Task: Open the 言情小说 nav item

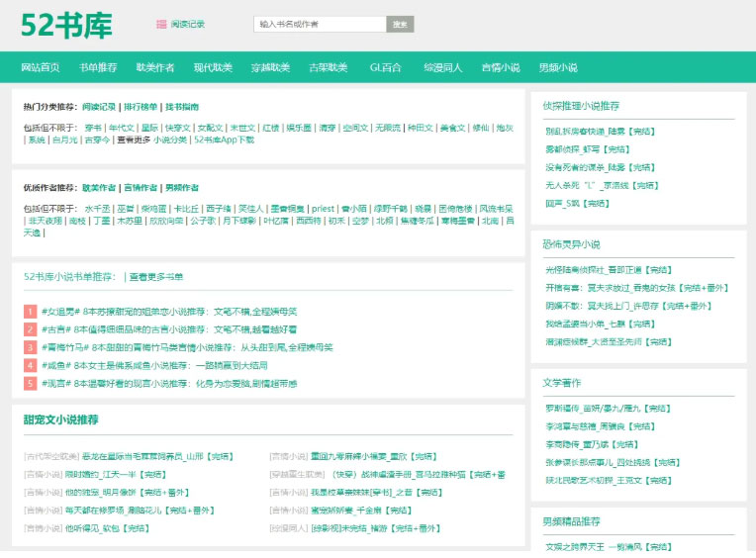Action: click(501, 67)
